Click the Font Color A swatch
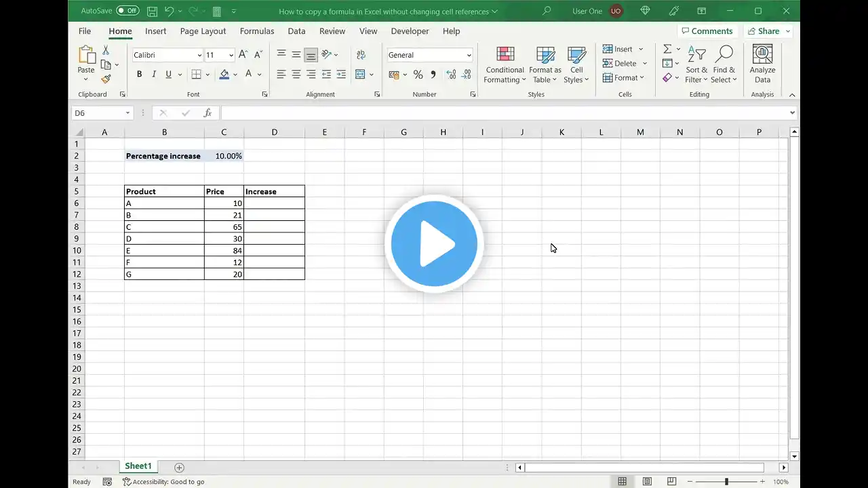 pyautogui.click(x=249, y=75)
